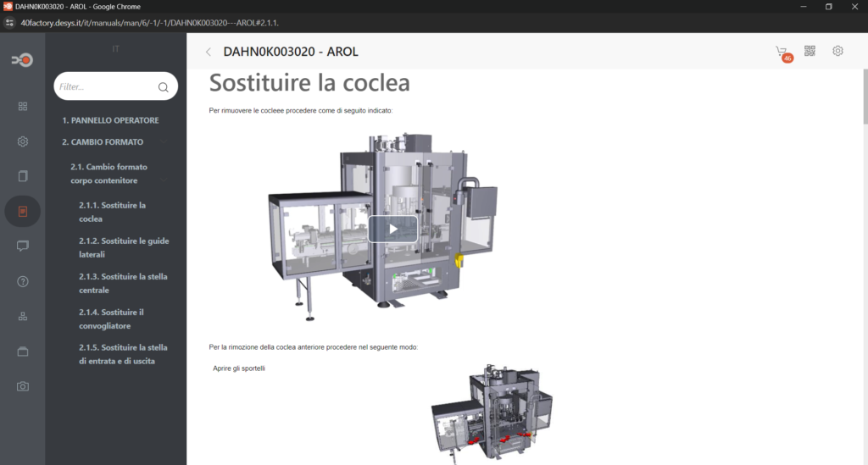Restore down the Chrome window
This screenshot has height=465, width=868.
click(x=829, y=7)
